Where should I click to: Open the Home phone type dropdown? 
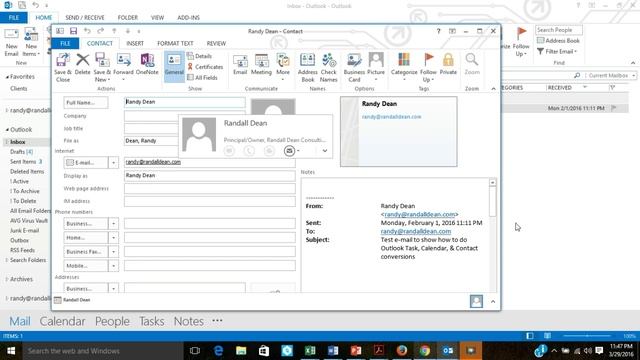pos(113,238)
